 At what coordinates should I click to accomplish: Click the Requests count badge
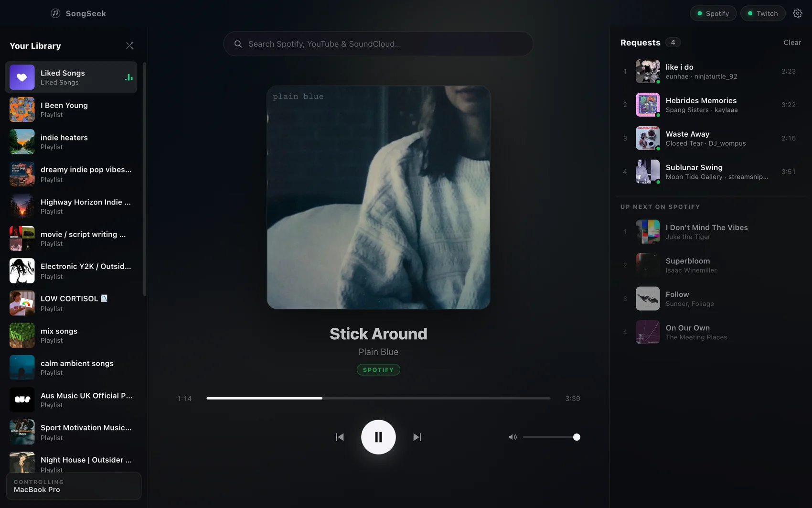[673, 43]
